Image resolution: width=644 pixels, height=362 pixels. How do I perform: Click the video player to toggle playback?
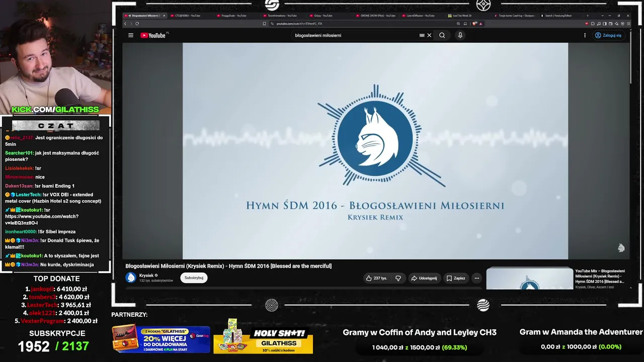point(375,151)
